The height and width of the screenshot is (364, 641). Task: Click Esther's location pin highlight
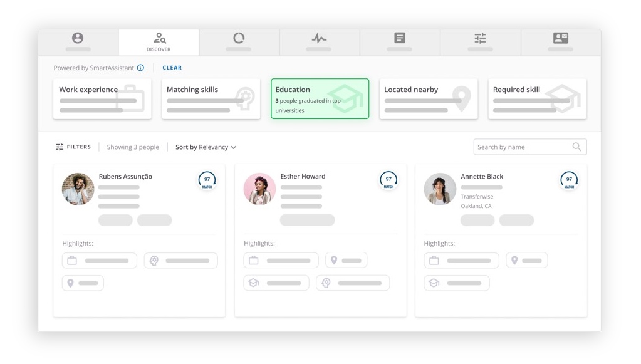[347, 261]
